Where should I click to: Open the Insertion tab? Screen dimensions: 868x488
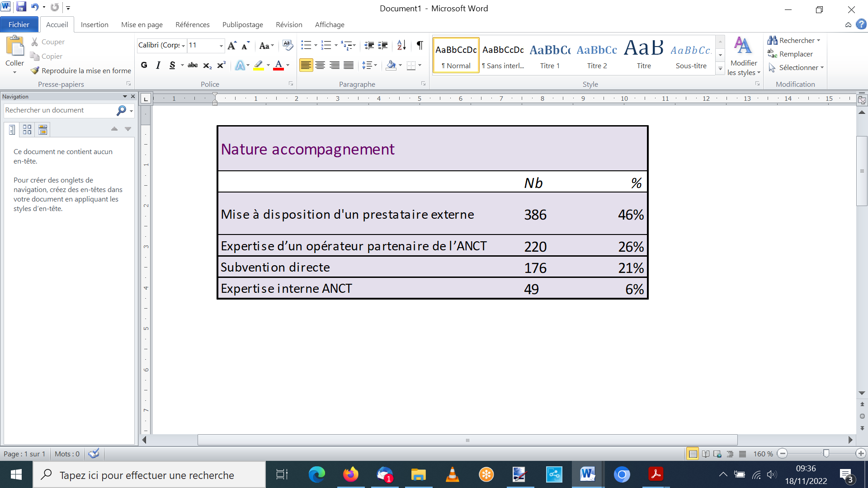coord(94,24)
